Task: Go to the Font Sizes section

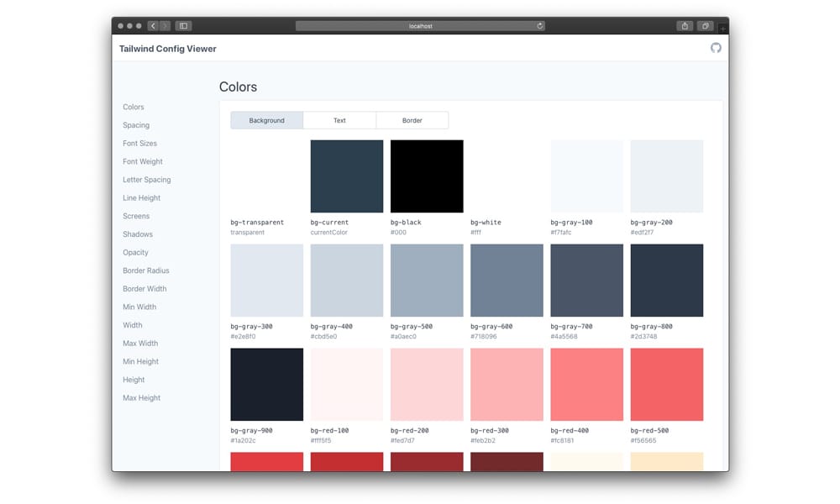Action: [139, 144]
